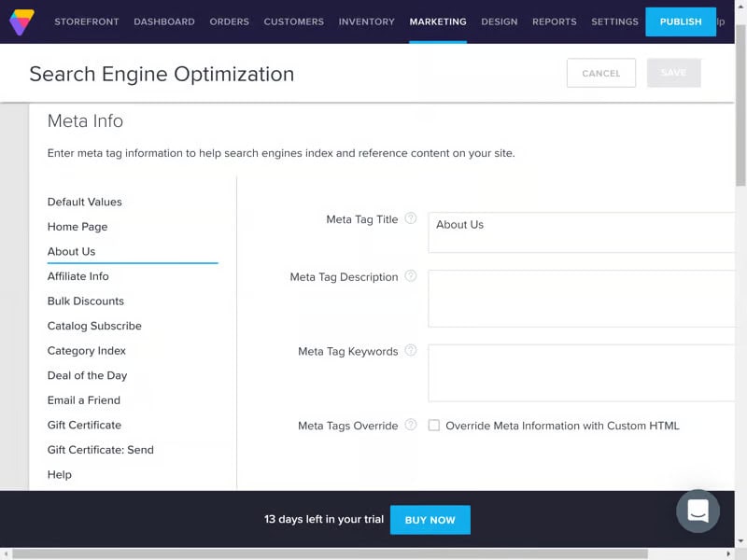Go to the Storefront menu item

tap(87, 21)
